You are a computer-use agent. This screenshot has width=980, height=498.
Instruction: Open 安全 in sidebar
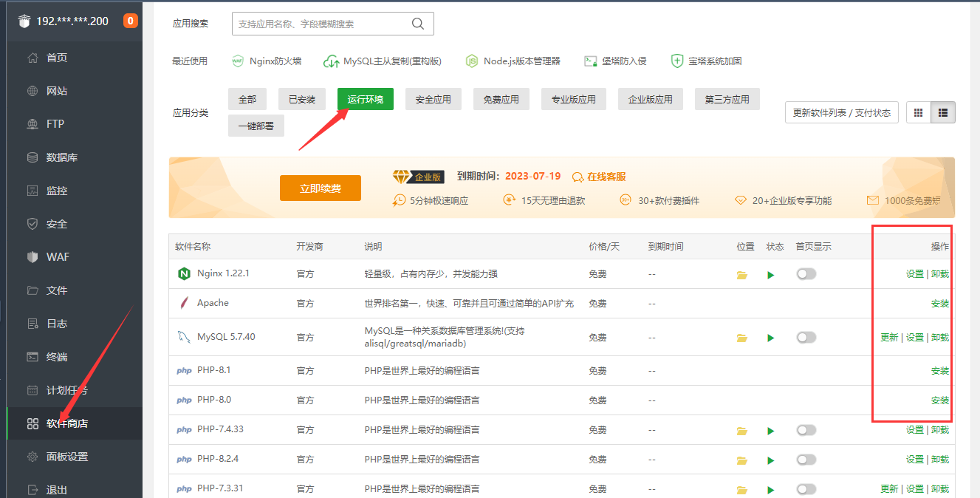tap(74, 224)
